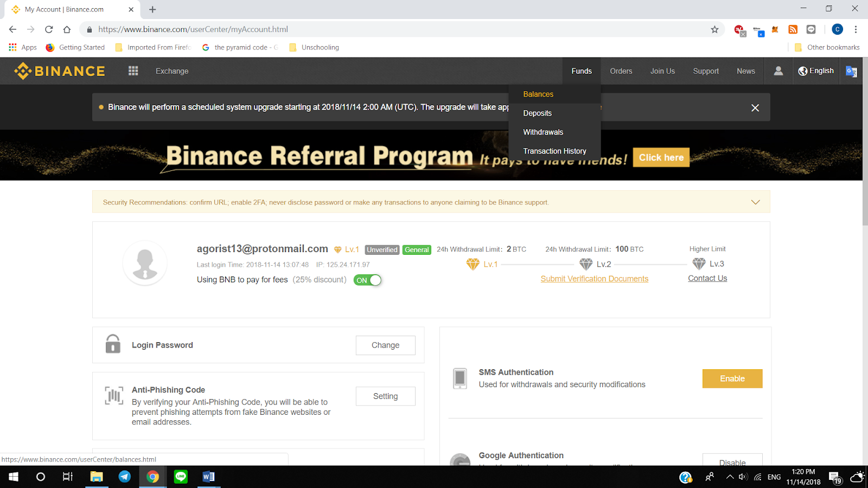Select Transaction History from Funds menu
The image size is (868, 488).
554,151
